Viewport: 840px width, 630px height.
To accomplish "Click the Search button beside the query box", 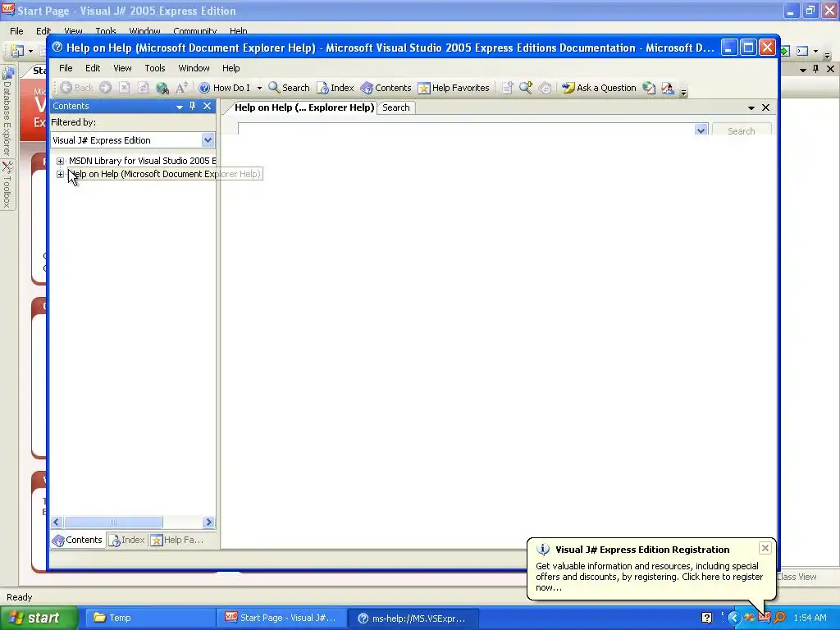I will 742,130.
